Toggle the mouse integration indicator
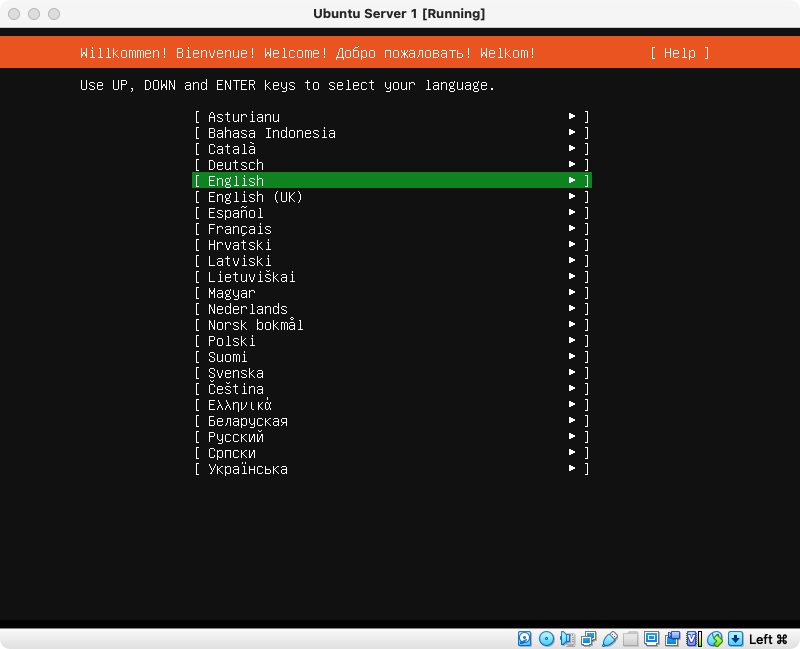Screen dimensions: 800x649 coord(714,639)
